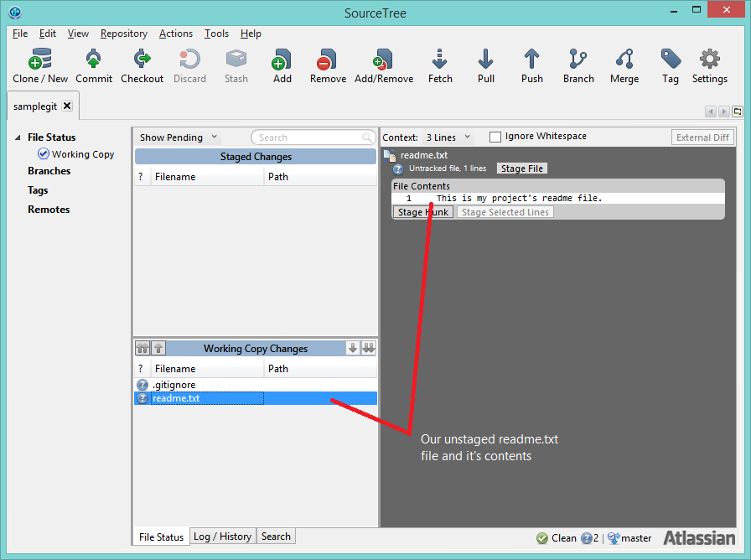Click the master branch indicator in status bar
Image resolution: width=751 pixels, height=560 pixels.
coord(629,538)
